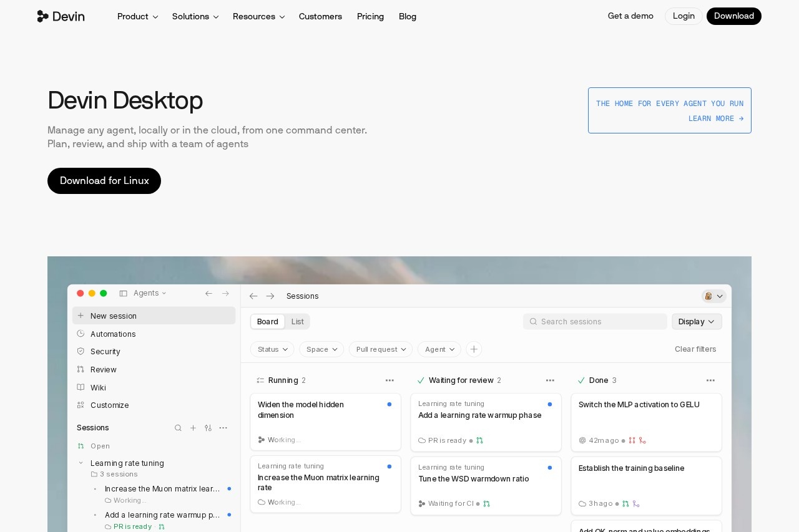Click the Wiki book icon in the sidebar
Viewport: 799px width, 532px height.
[81, 387]
